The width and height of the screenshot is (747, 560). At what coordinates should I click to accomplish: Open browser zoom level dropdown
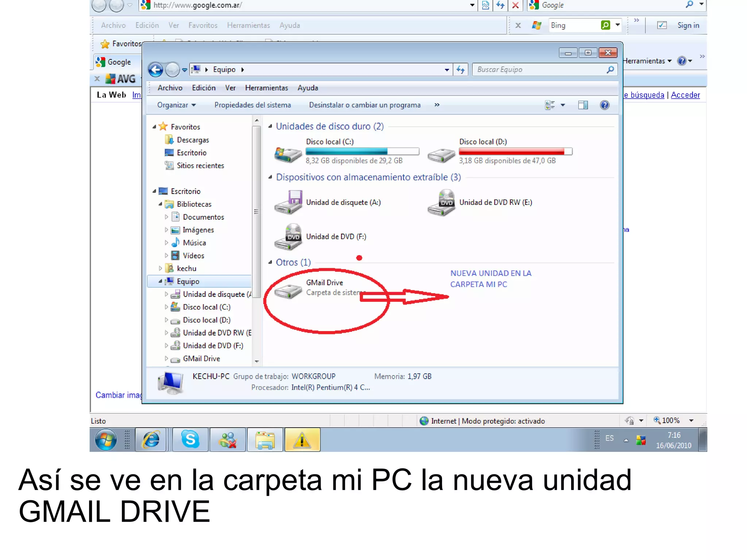(x=691, y=420)
